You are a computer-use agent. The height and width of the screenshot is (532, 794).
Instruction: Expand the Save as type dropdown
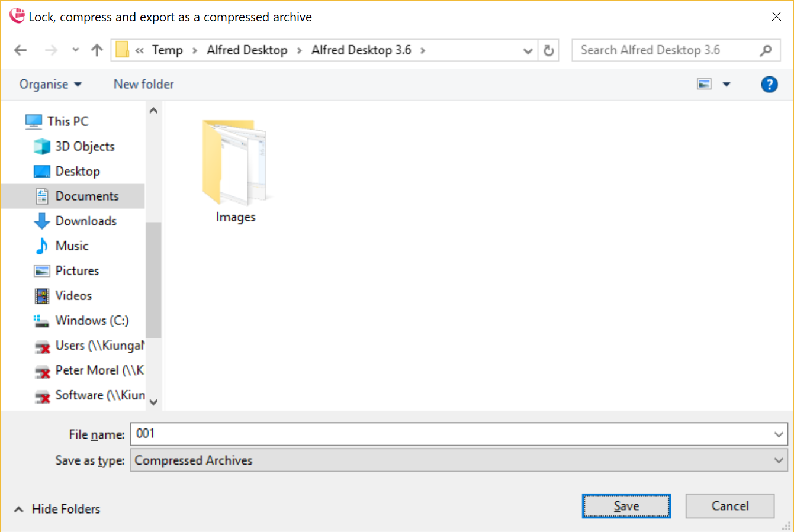779,460
